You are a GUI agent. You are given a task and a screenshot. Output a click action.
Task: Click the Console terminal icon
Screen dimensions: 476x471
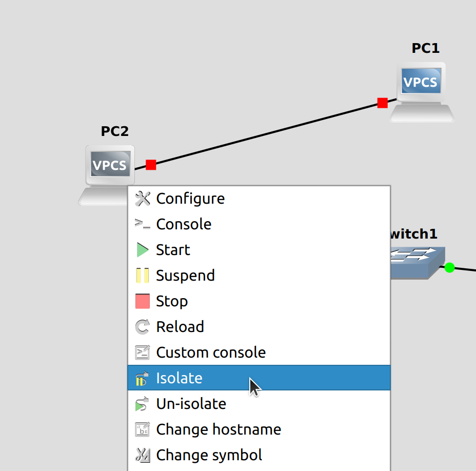(143, 224)
